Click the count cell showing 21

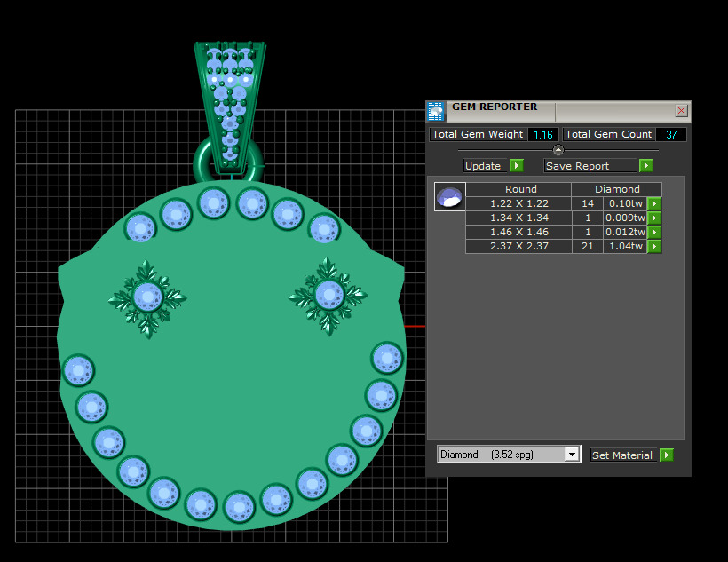(x=588, y=246)
